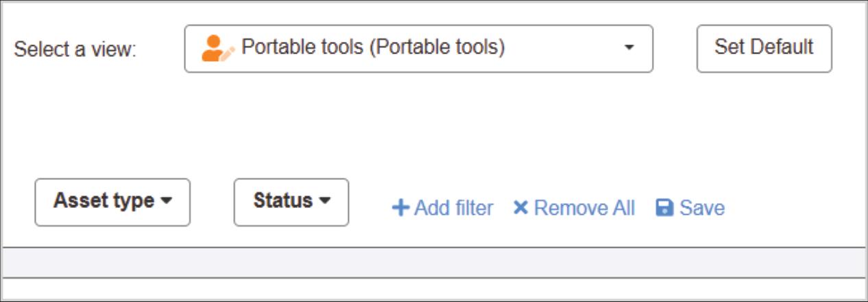
Task: Click the caret arrow on Status
Action: coord(325,201)
